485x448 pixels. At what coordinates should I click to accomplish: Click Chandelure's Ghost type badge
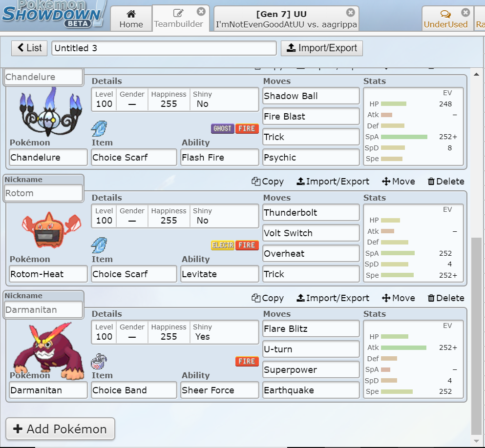coord(222,128)
